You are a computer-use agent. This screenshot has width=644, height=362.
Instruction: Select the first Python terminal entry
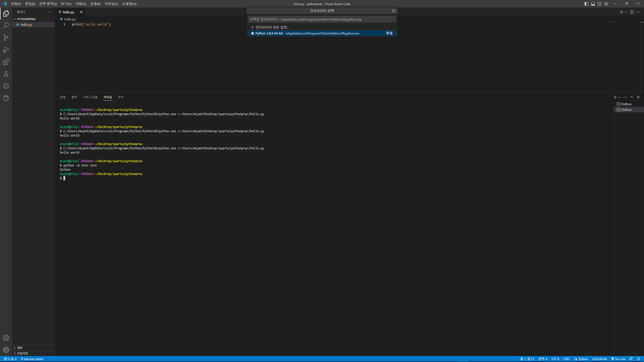(x=629, y=104)
